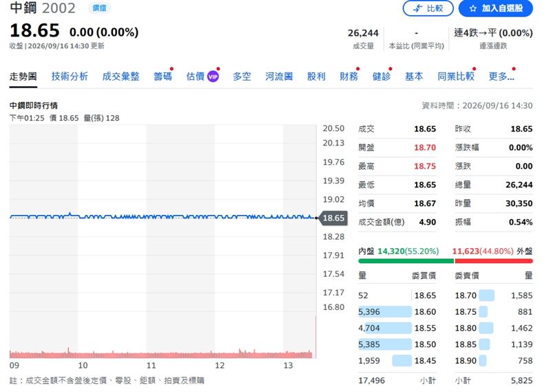551x392 pixels.
Task: Switch to the 技術分析 tab
Action: [70, 76]
